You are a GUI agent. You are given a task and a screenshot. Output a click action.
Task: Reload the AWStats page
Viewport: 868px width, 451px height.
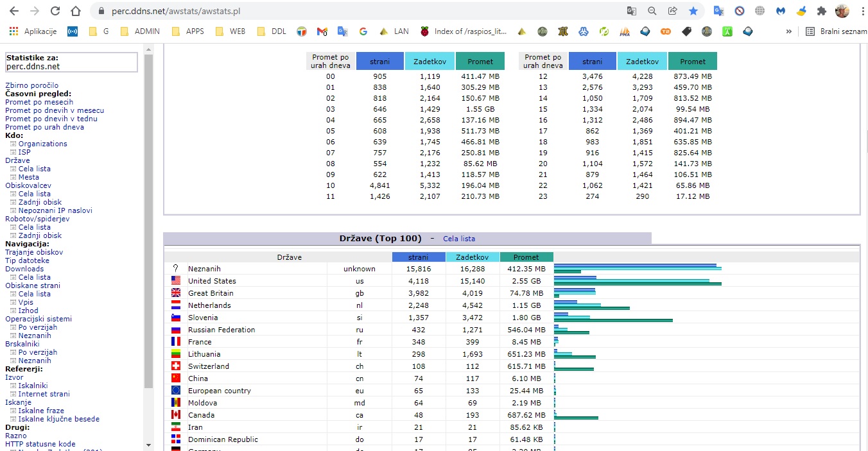[x=55, y=11]
